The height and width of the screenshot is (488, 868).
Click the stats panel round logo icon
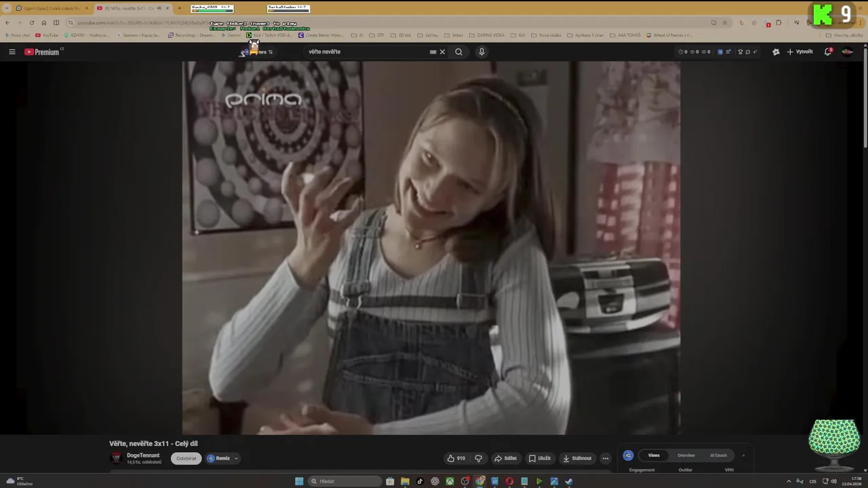628,455
